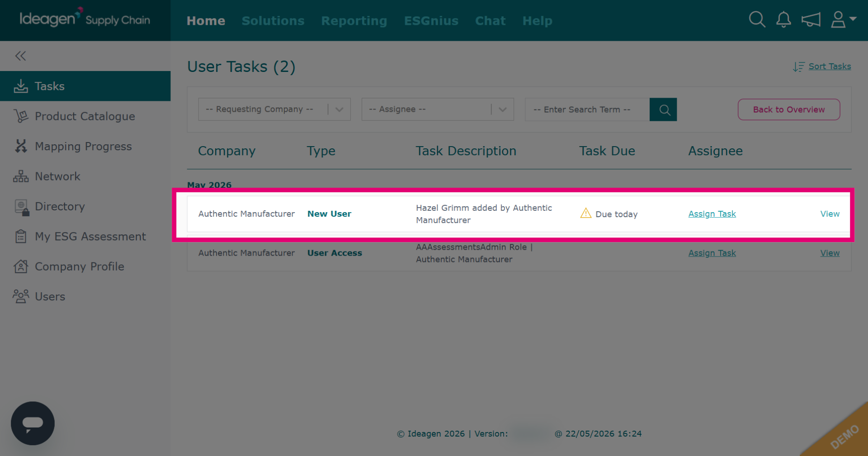Open the notifications bell
Viewport: 868px width, 456px height.
click(x=783, y=19)
